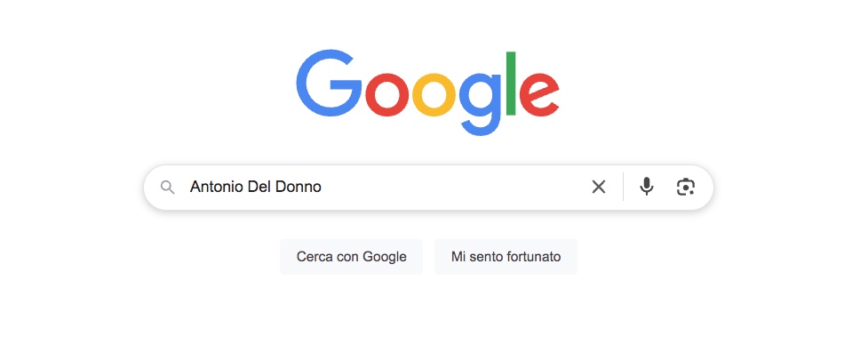Click the blue capital G in the logo
The image size is (868, 344).
pyautogui.click(x=329, y=83)
